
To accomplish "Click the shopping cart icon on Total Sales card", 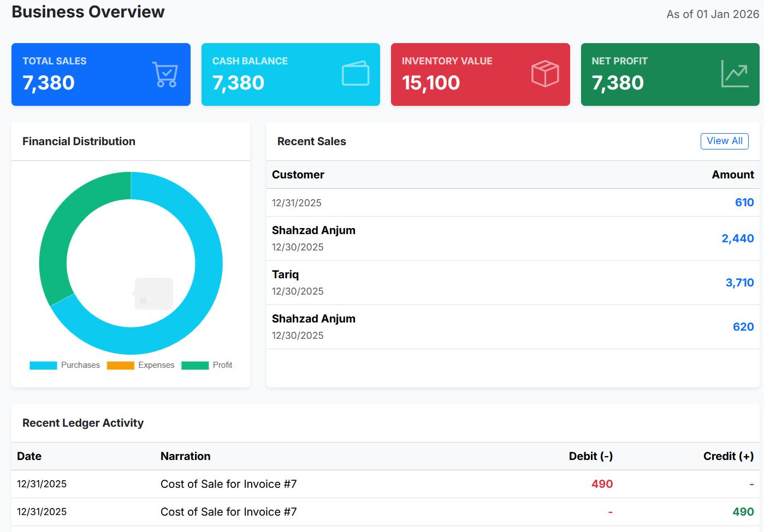I will 165,74.
